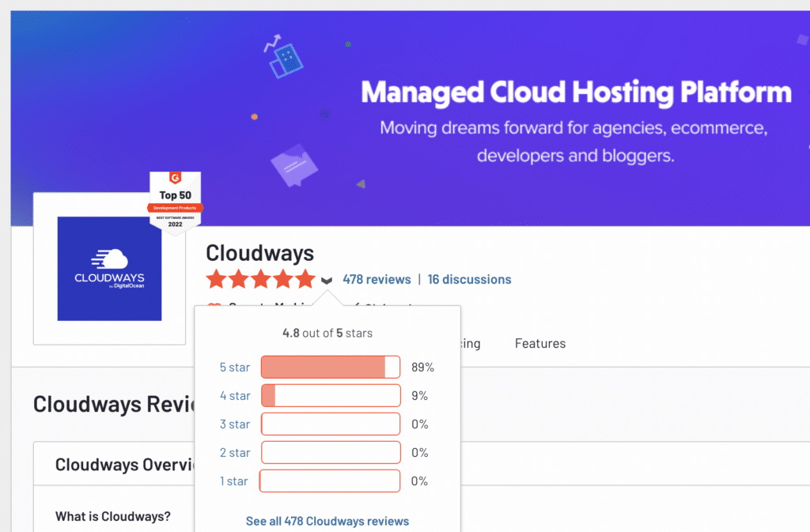Collapse the rating breakdown chevron
Screen dimensions: 810x532
[327, 280]
